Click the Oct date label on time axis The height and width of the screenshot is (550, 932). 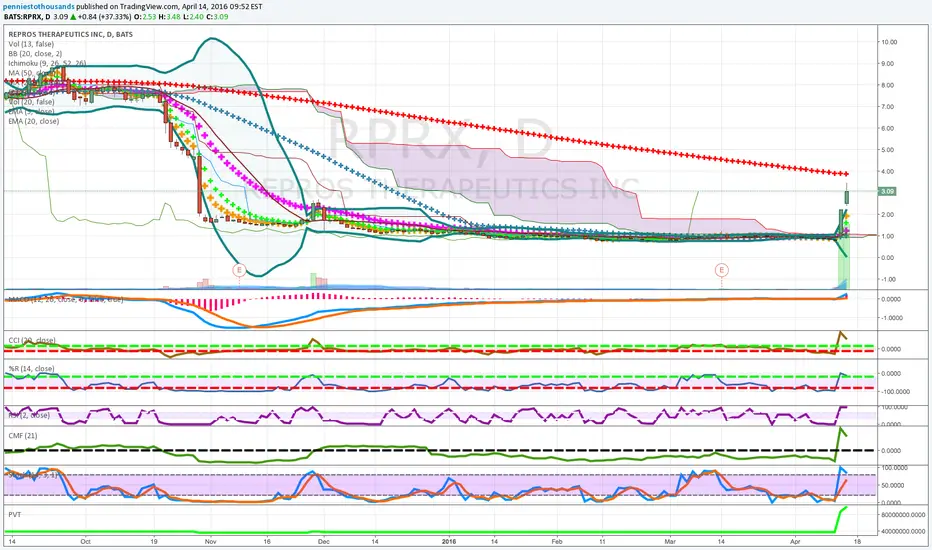coord(86,542)
